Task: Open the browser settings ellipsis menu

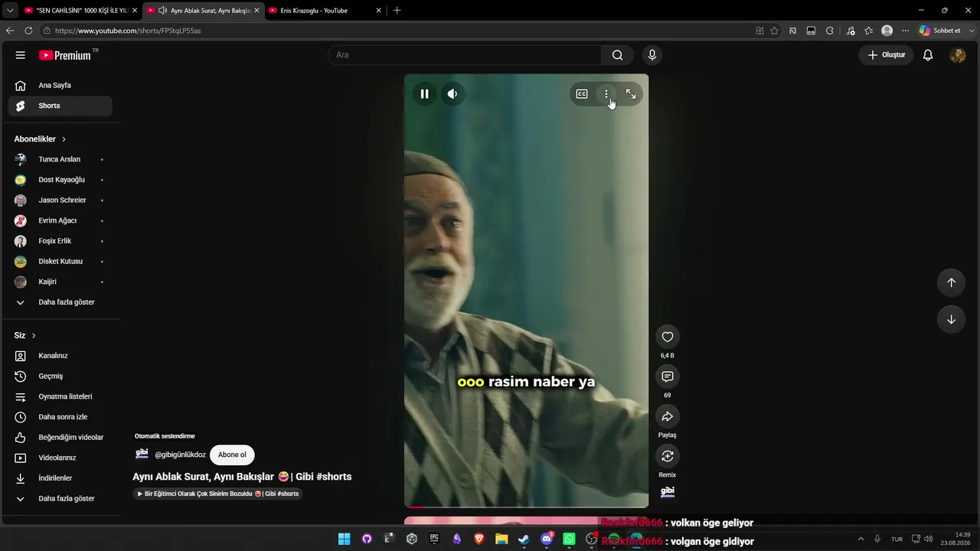Action: (x=905, y=31)
